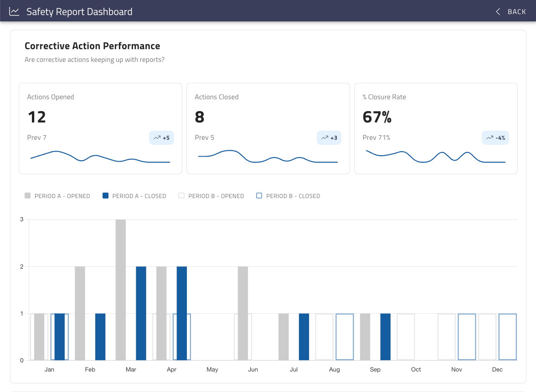This screenshot has height=392, width=536.
Task: Click the back chevron arrow icon
Action: point(498,12)
